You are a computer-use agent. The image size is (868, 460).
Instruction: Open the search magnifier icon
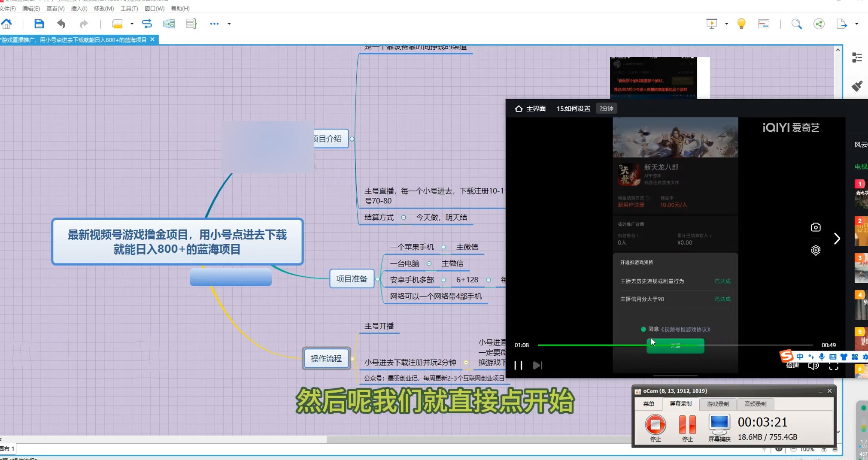coord(797,24)
